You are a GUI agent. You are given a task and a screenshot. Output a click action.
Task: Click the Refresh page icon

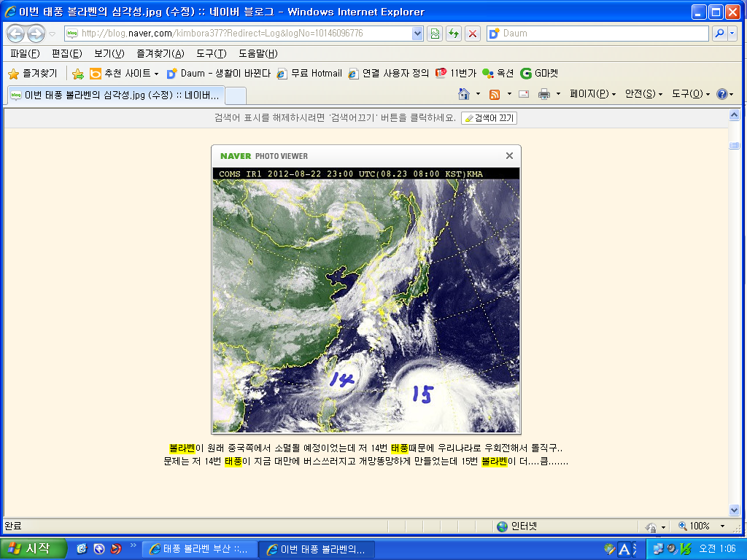(x=454, y=34)
